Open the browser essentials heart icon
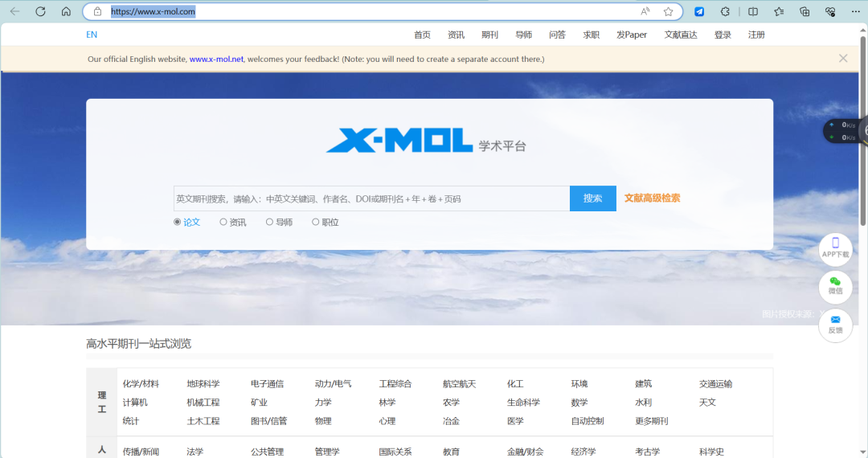This screenshot has height=458, width=868. [829, 11]
